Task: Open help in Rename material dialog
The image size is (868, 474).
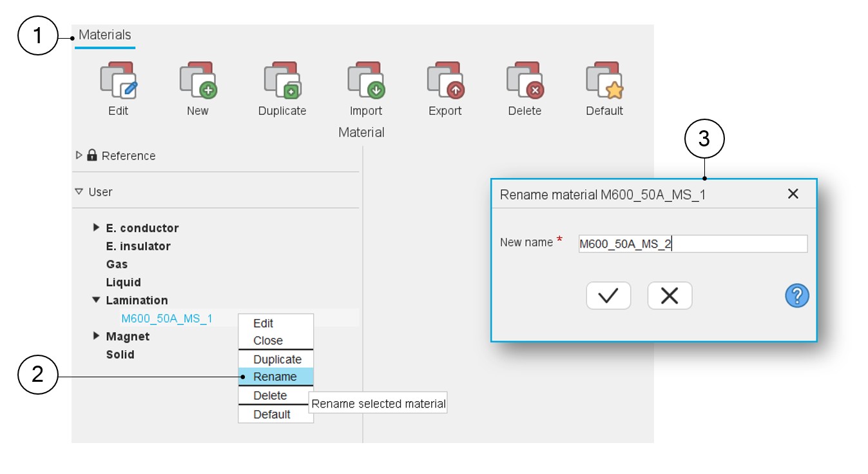Action: (797, 295)
